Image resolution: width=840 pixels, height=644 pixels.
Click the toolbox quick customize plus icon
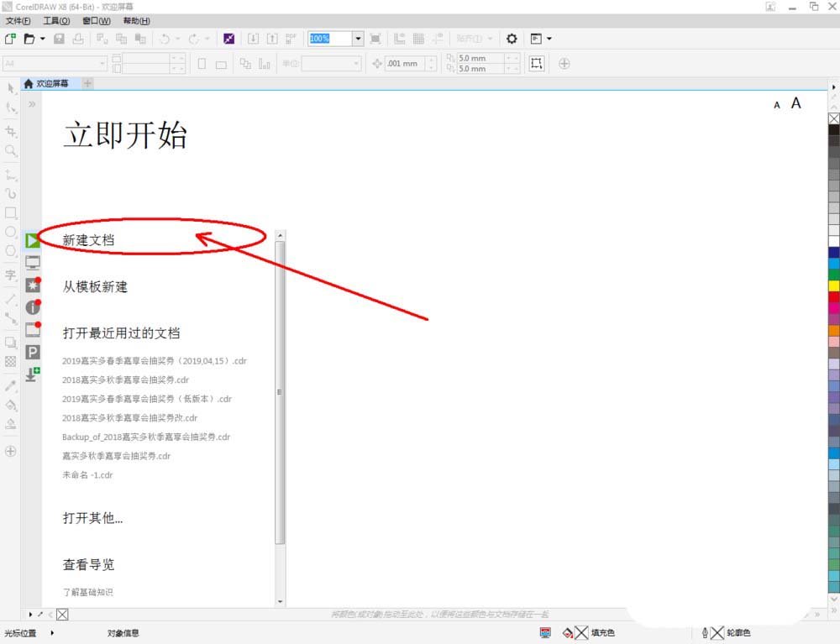[11, 451]
